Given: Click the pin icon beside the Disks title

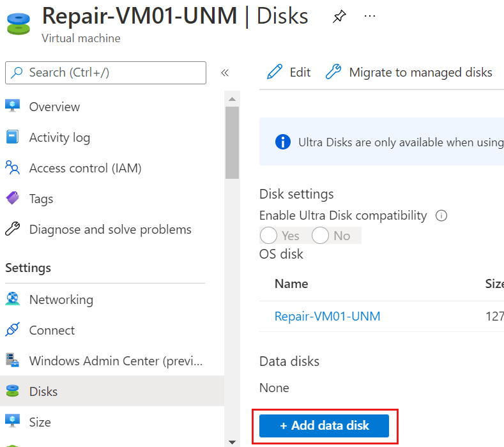Looking at the screenshot, I should point(339,17).
